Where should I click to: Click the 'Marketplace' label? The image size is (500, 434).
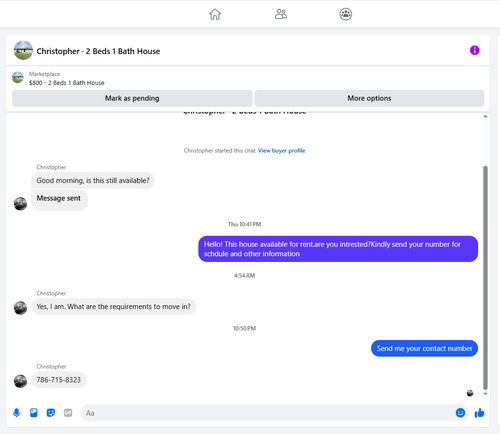(44, 74)
